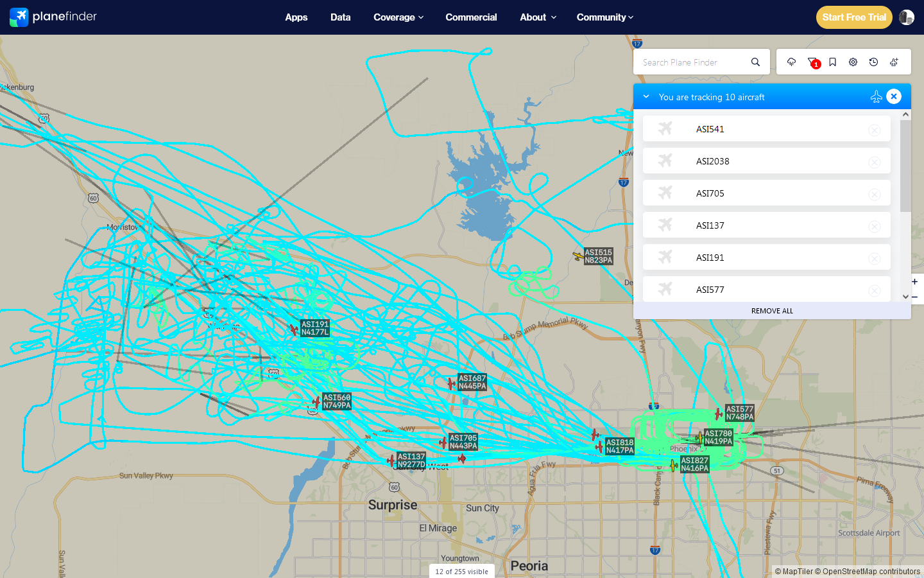
Task: Select ASI541 in the tracking list
Action: click(x=767, y=129)
